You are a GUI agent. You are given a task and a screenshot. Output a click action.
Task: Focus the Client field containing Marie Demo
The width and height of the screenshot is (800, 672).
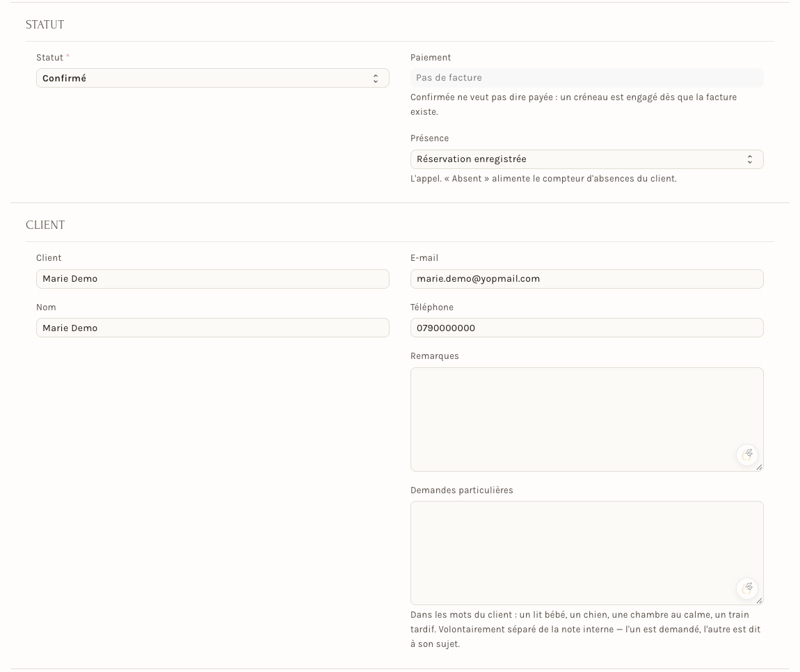coord(213,278)
